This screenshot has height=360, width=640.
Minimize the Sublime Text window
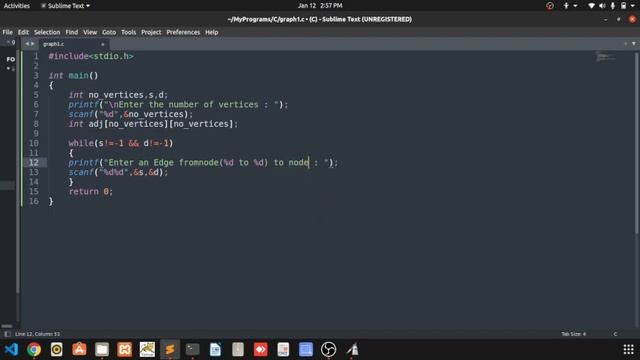pos(606,19)
